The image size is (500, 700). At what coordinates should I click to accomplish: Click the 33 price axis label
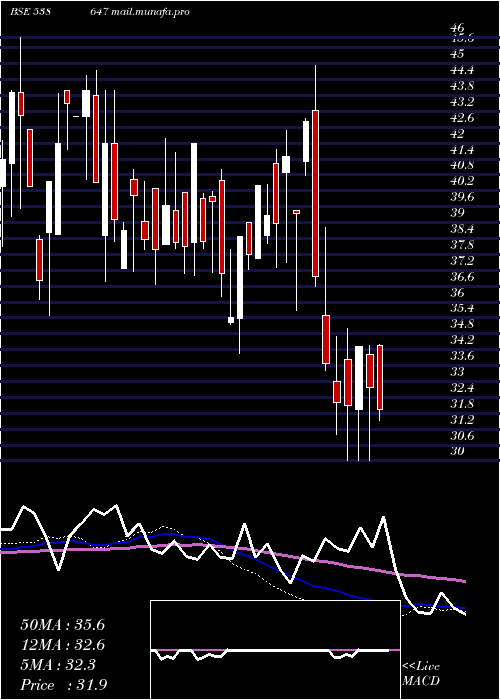point(458,371)
